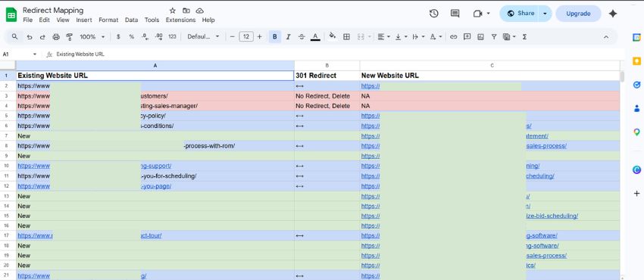
Task: Open zoom level 100% dropdown
Action: [x=92, y=37]
